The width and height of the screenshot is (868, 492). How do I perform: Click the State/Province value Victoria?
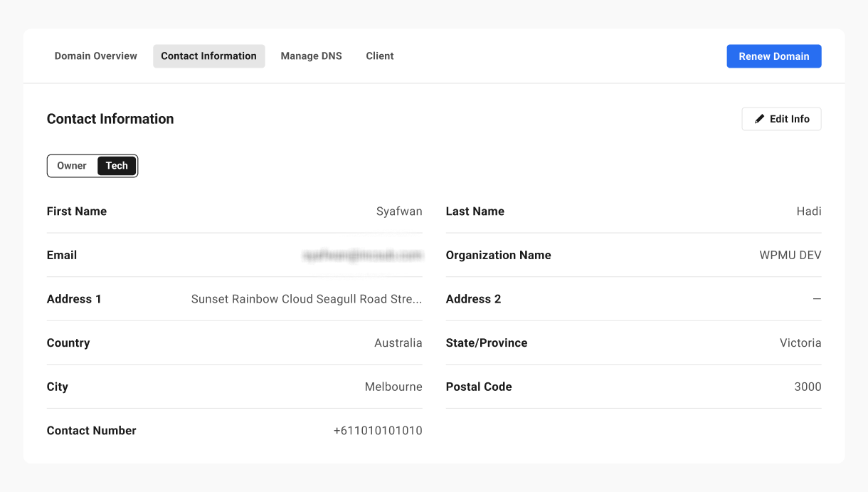[800, 343]
